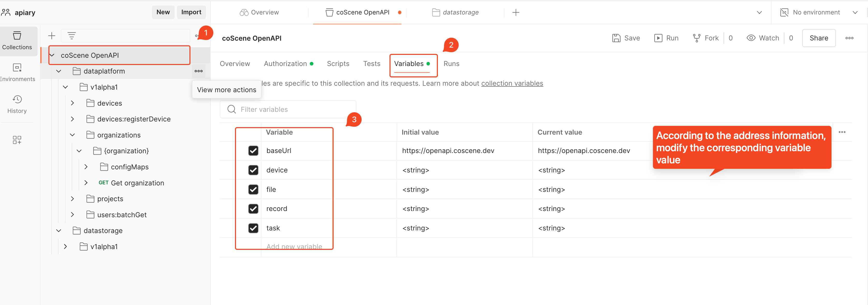This screenshot has width=868, height=305.
Task: Expand the v1alpha1 folder under datastorage
Action: (x=65, y=247)
